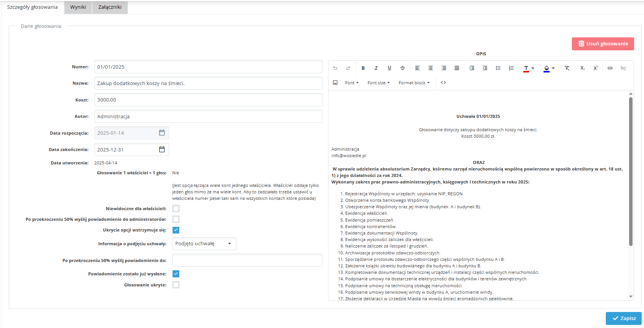The height and width of the screenshot is (328, 644).
Task: Center-align text in the editor
Action: pyautogui.click(x=430, y=68)
